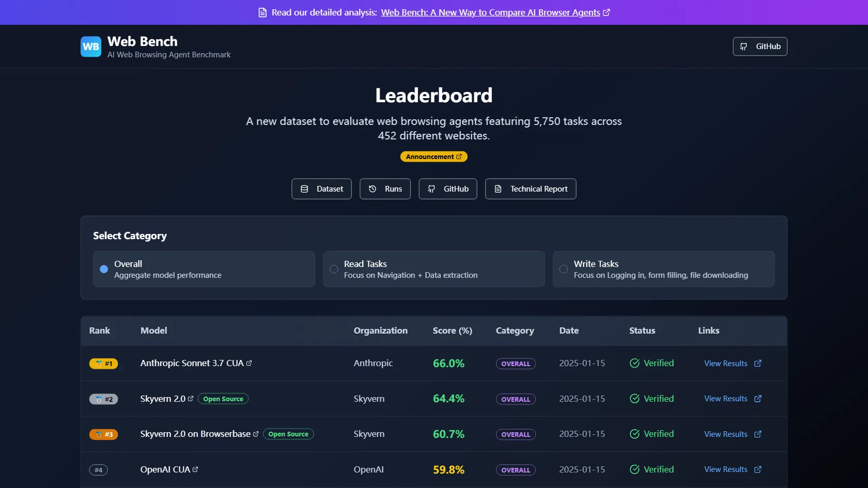Click the rank #4 badge
Screen dimensions: 868x488
[x=98, y=470]
